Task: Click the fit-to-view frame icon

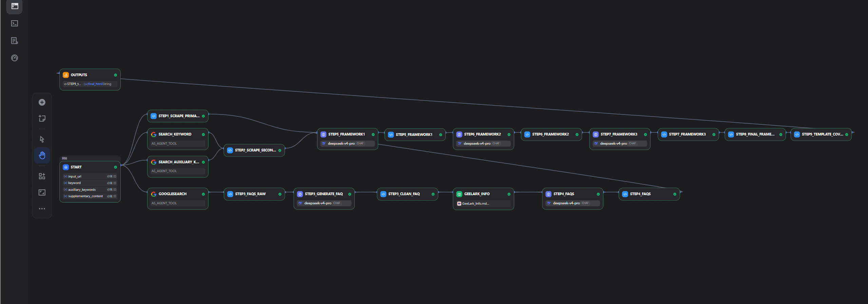Action: (42, 192)
